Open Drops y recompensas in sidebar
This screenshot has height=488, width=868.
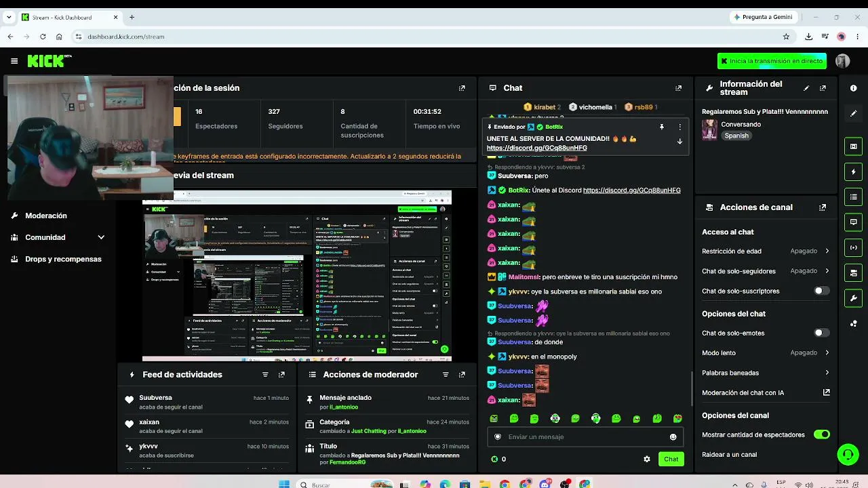pos(58,259)
